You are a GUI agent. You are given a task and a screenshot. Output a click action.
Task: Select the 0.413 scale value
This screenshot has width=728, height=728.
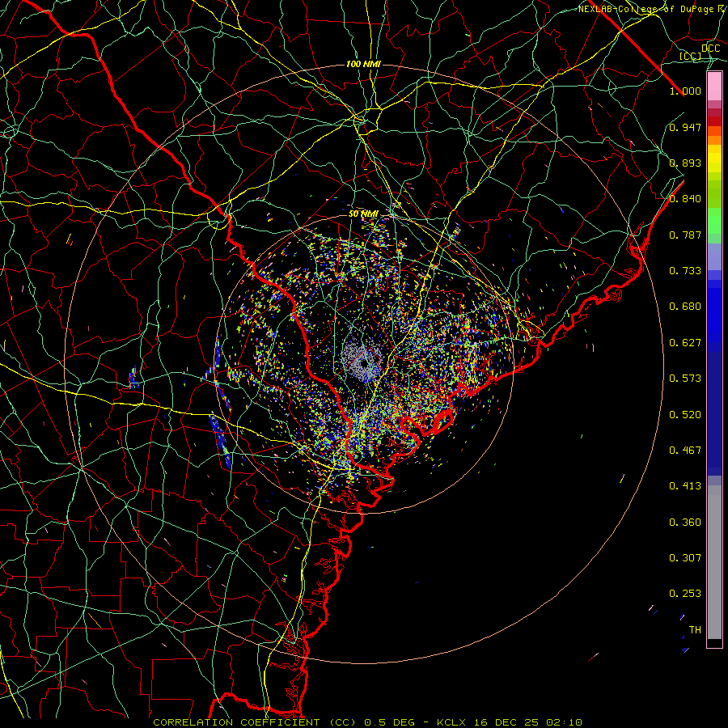click(x=685, y=486)
